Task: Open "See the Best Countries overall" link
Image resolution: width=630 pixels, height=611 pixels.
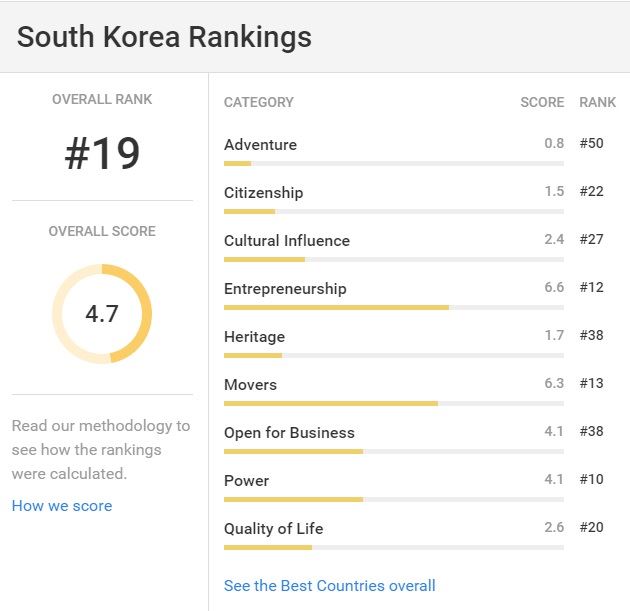Action: pos(330,586)
